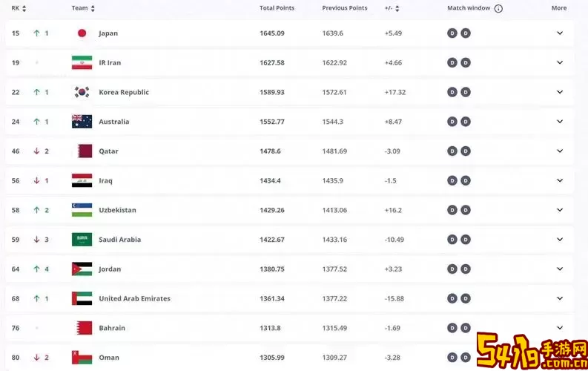
Task: Click second D match badge for Qatar
Action: coord(466,151)
